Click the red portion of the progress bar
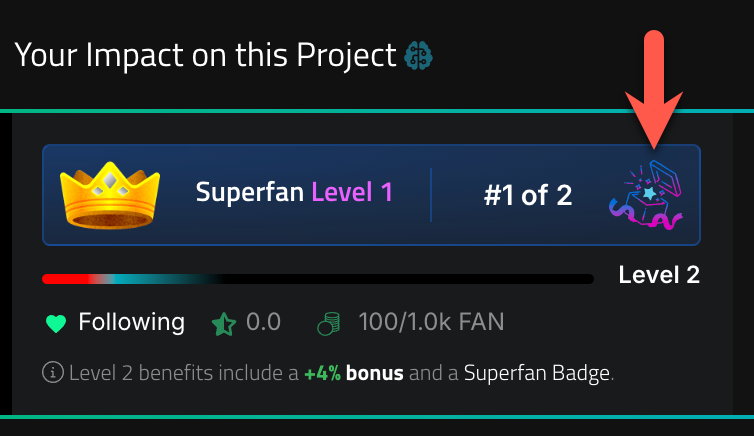The height and width of the screenshot is (436, 754). click(65, 279)
